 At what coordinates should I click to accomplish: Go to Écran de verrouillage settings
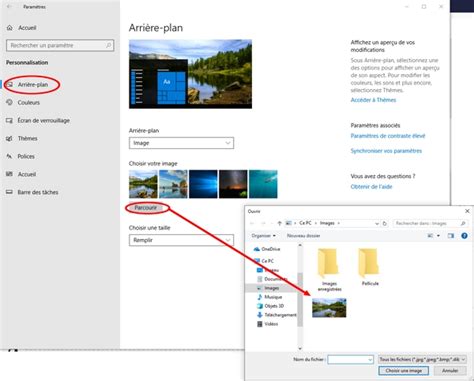point(44,120)
